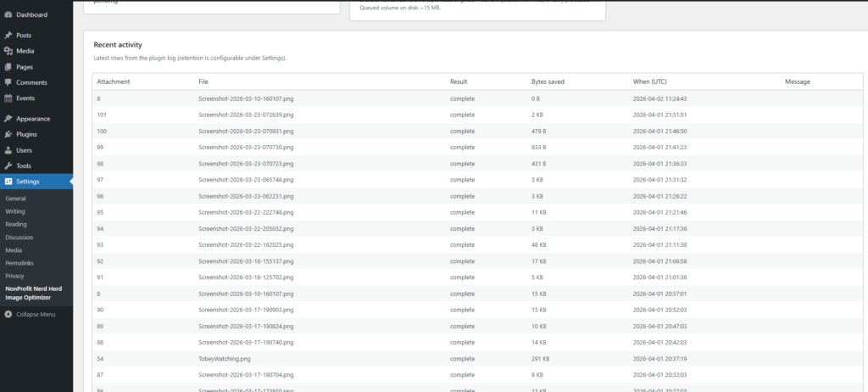Click the Comments bubble icon
868x392 pixels.
pyautogui.click(x=8, y=82)
